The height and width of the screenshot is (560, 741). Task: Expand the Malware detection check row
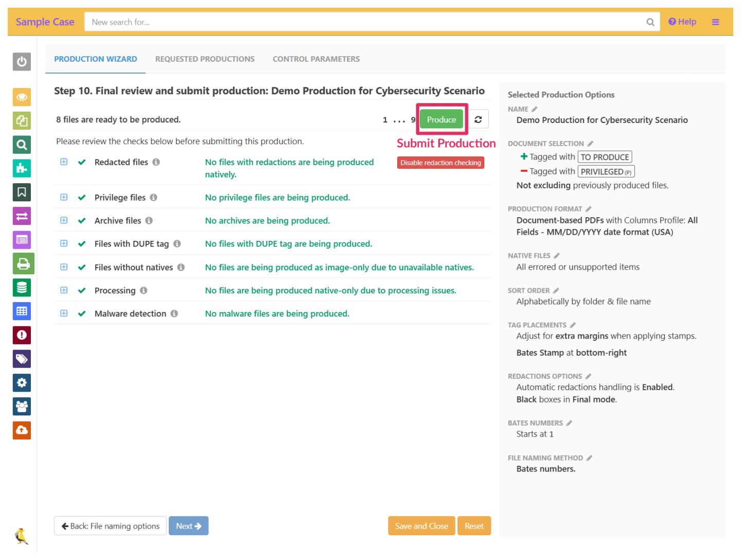click(64, 313)
